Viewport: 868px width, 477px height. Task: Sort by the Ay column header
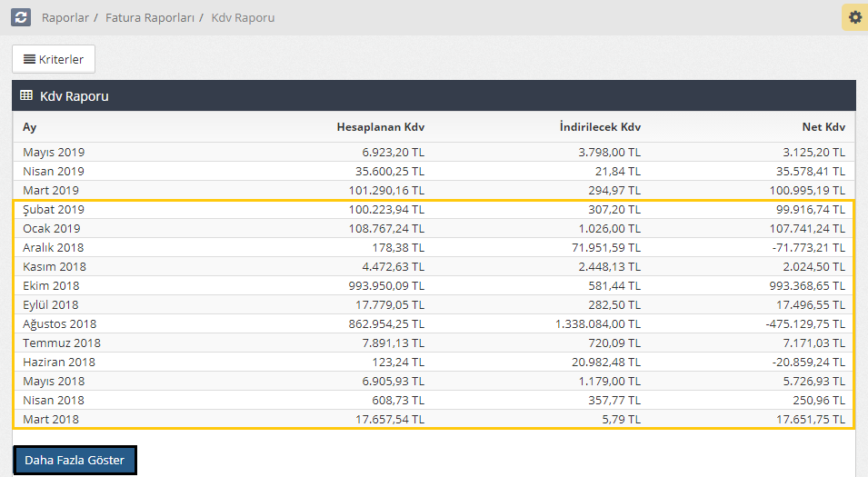coord(30,127)
